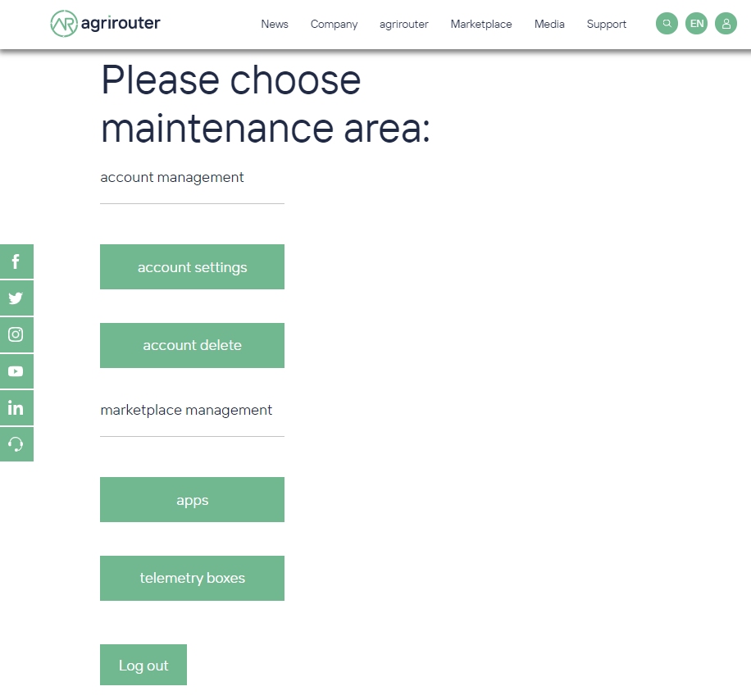The height and width of the screenshot is (700, 751).
Task: Open the apps management page
Action: pos(192,499)
